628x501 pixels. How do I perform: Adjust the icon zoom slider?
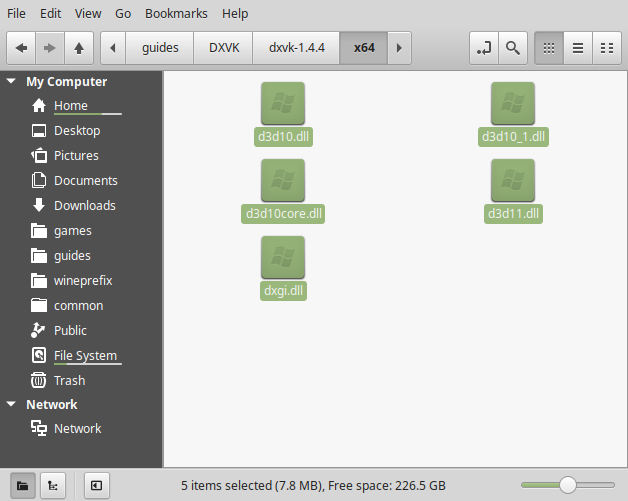(x=568, y=485)
